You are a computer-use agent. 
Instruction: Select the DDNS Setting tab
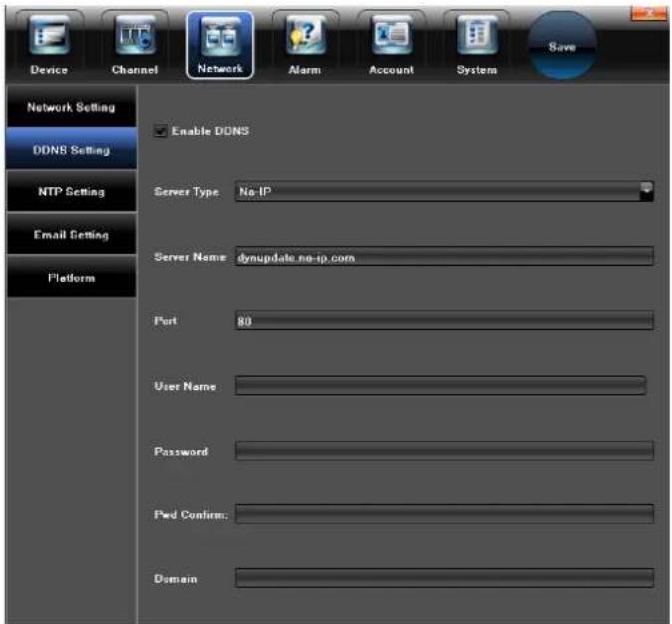[71, 150]
